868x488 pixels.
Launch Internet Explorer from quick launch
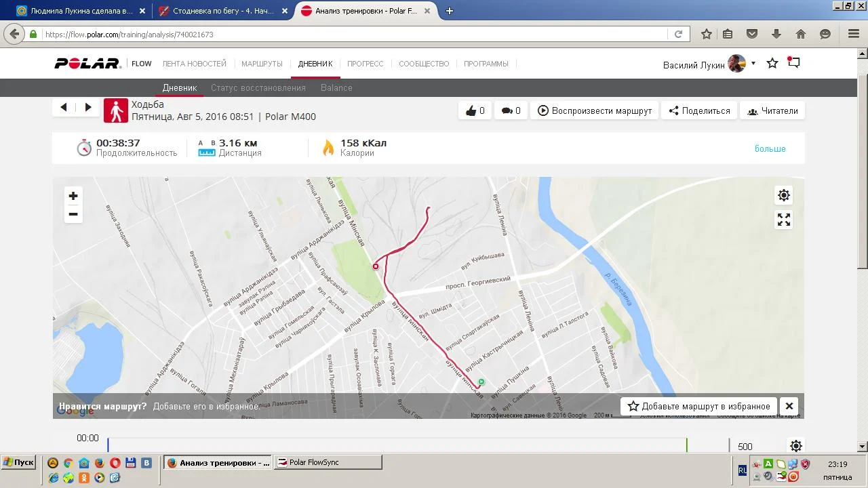click(x=54, y=477)
